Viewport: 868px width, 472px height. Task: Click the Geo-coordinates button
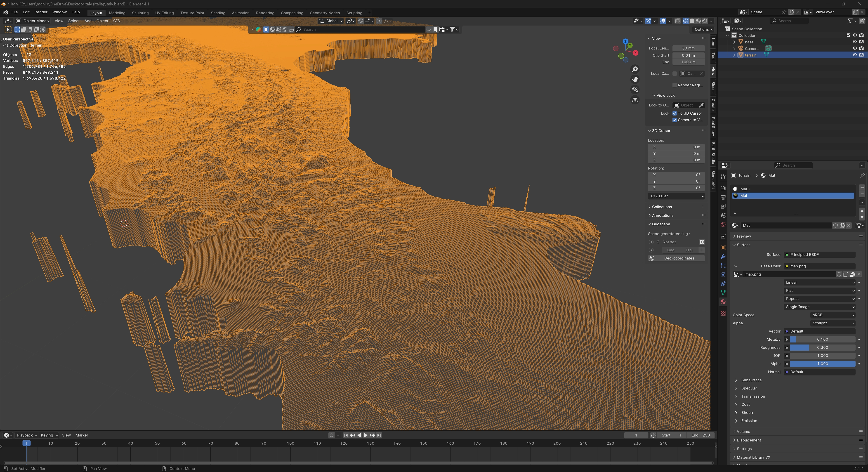click(679, 258)
